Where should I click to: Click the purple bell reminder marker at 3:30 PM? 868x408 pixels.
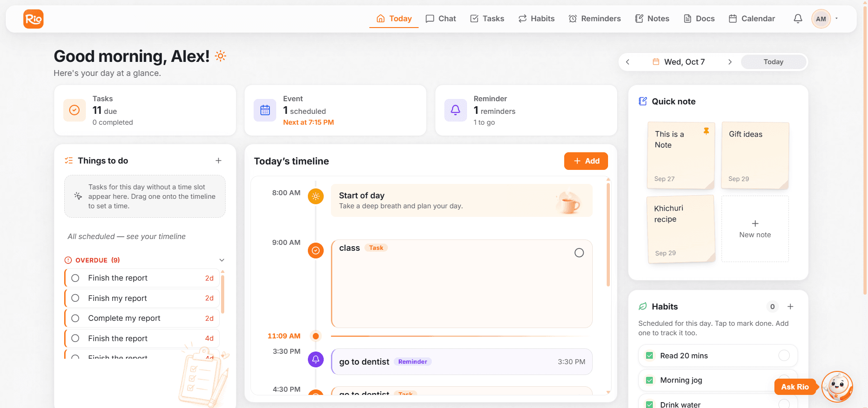click(316, 359)
